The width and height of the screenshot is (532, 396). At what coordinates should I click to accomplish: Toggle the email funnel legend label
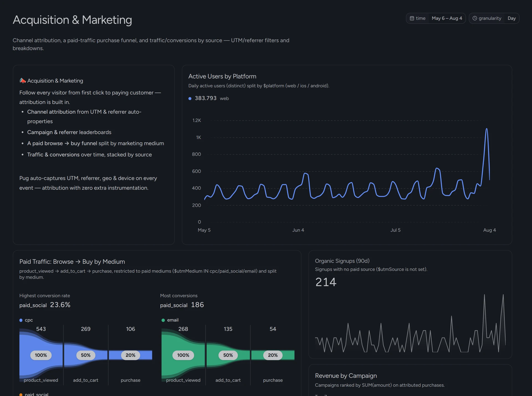173,320
